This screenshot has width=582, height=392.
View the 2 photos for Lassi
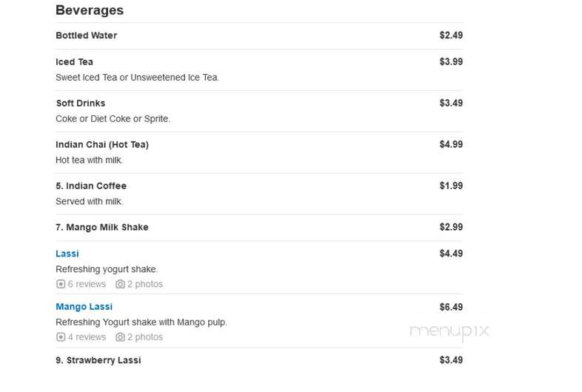pyautogui.click(x=145, y=284)
